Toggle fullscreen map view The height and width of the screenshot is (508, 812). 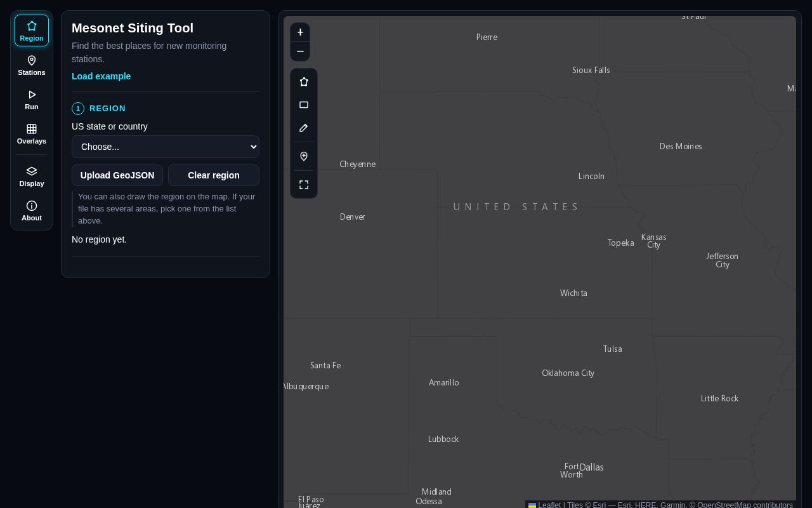point(304,185)
